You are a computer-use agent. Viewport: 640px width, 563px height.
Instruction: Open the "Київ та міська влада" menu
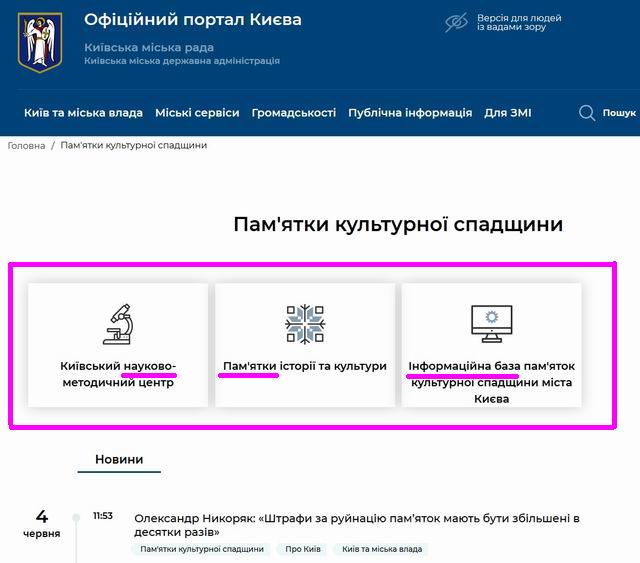83,113
